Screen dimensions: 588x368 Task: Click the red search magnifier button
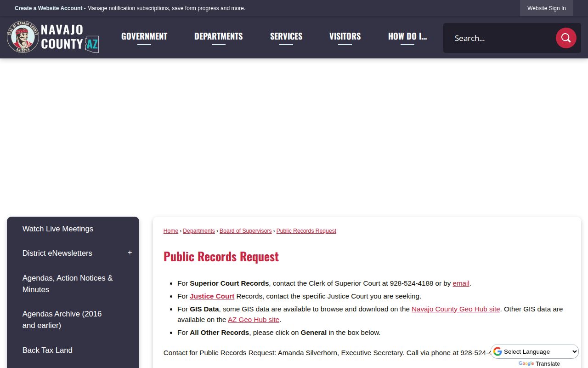click(566, 38)
